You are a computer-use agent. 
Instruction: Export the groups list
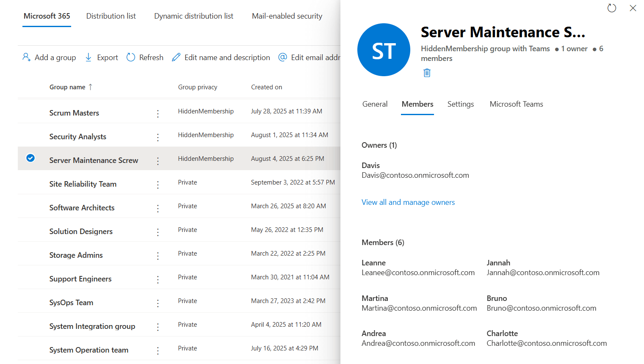[101, 57]
